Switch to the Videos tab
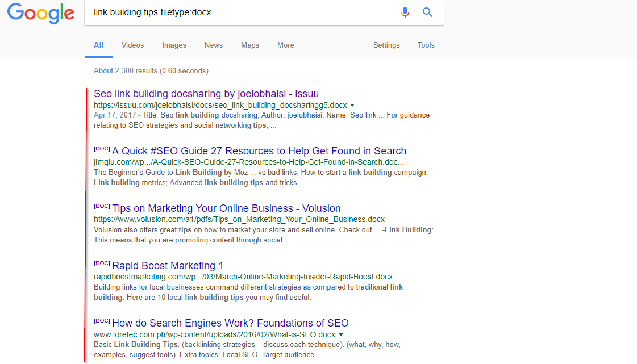Viewport: 637px width, 364px height. [132, 45]
